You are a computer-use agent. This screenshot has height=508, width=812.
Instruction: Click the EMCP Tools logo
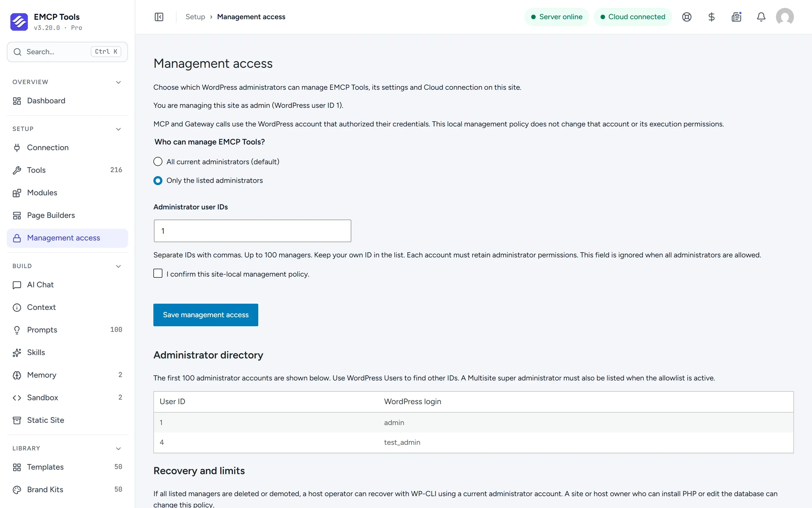pyautogui.click(x=19, y=22)
